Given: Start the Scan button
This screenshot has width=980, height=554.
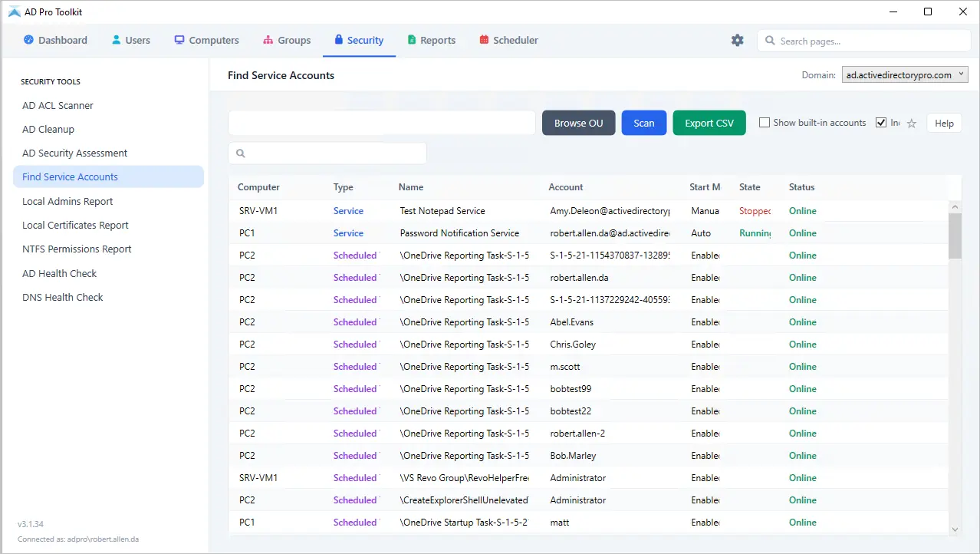Looking at the screenshot, I should 644,123.
